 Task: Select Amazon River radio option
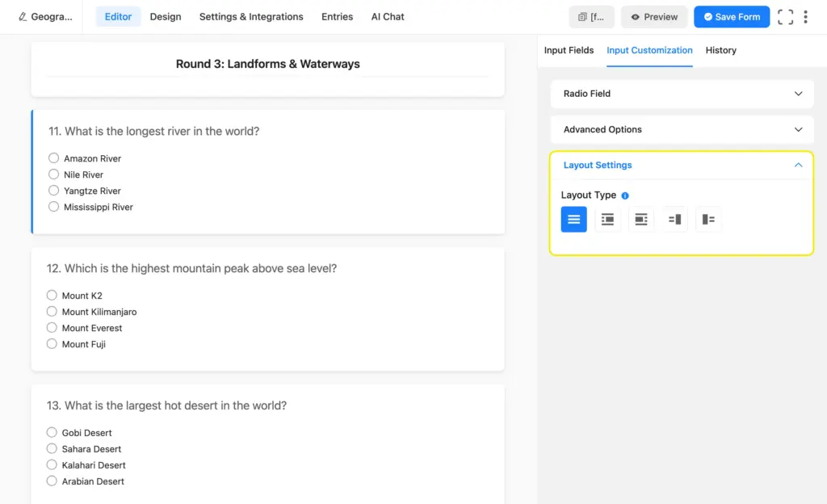(x=53, y=158)
